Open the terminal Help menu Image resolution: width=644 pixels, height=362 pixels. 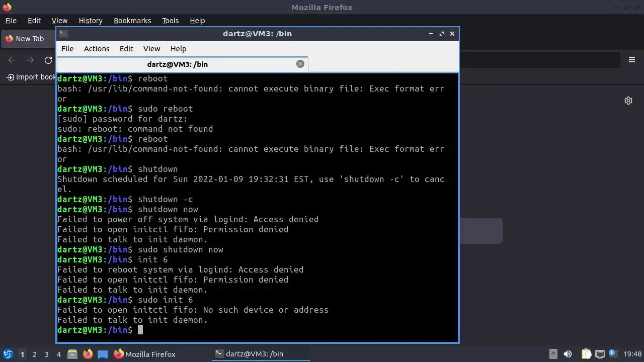(x=179, y=49)
